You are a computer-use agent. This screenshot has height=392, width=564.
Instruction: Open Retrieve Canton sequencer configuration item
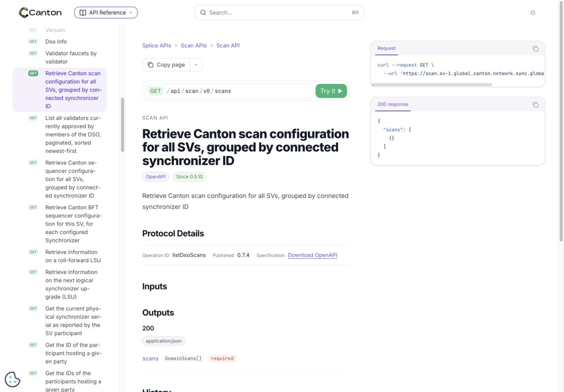[60, 179]
